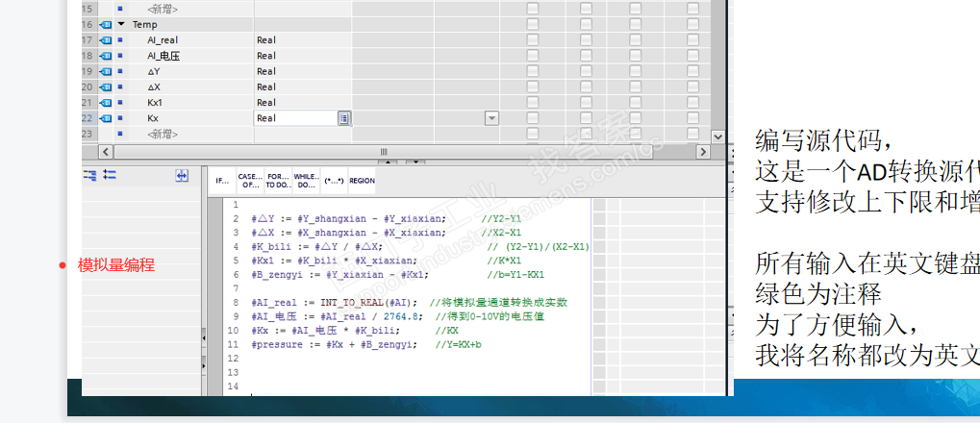980x423 pixels.
Task: Click <新增> in row 15 to add variable
Action: point(163,9)
